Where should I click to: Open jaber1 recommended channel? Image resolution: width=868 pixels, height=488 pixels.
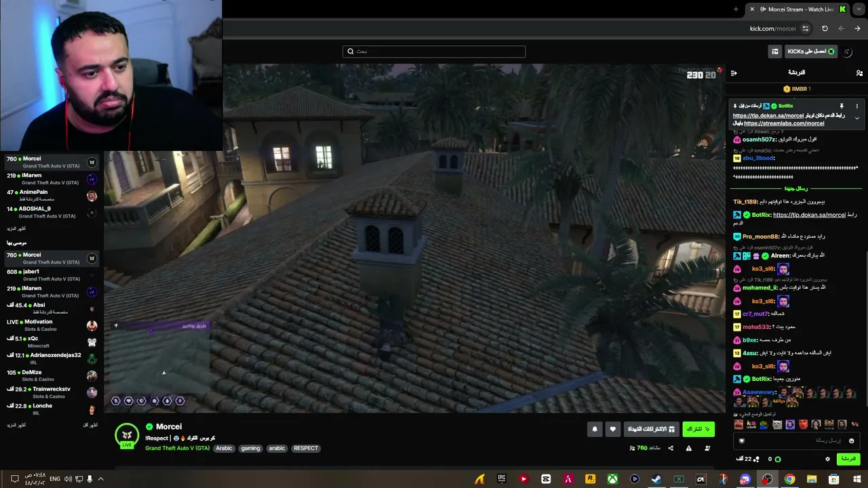(52, 275)
